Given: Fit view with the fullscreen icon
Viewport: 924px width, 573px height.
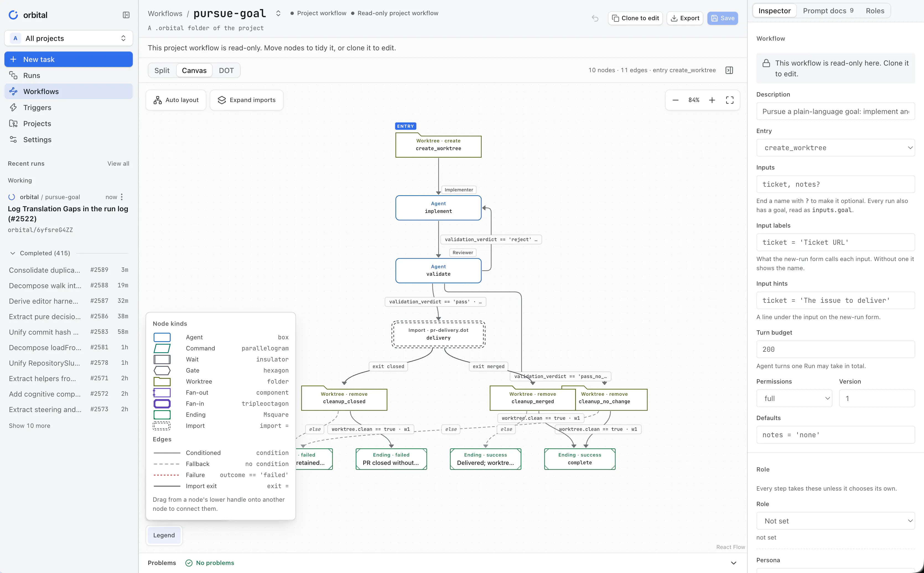Looking at the screenshot, I should [x=730, y=100].
